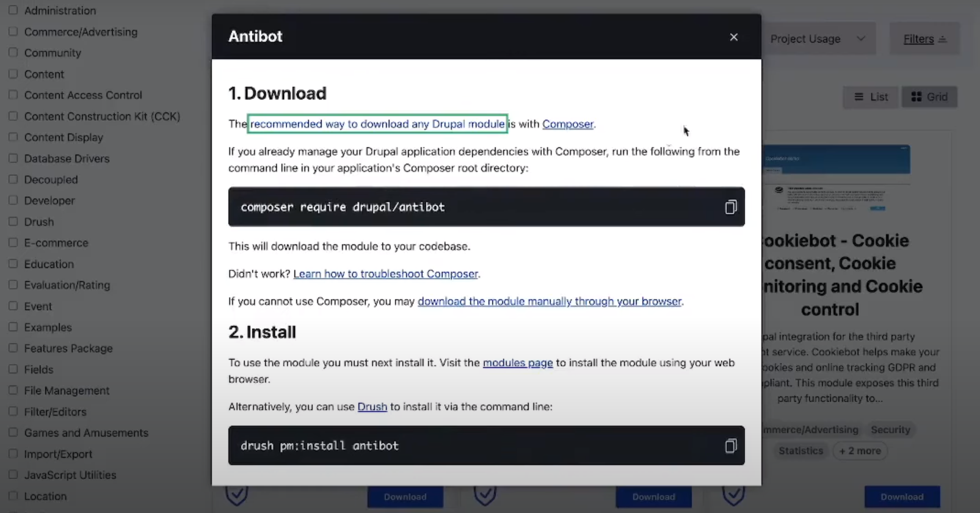Select the Security tag on Cookiebot card

(890, 430)
